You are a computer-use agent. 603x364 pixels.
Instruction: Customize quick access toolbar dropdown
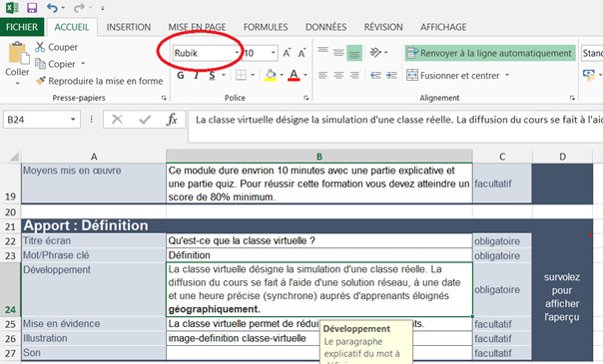(x=102, y=8)
